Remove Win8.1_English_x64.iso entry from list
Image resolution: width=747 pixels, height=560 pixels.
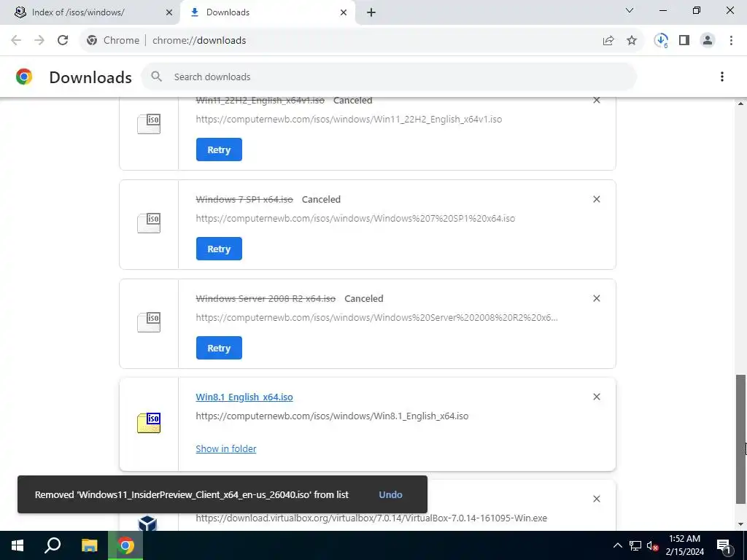[x=597, y=397]
